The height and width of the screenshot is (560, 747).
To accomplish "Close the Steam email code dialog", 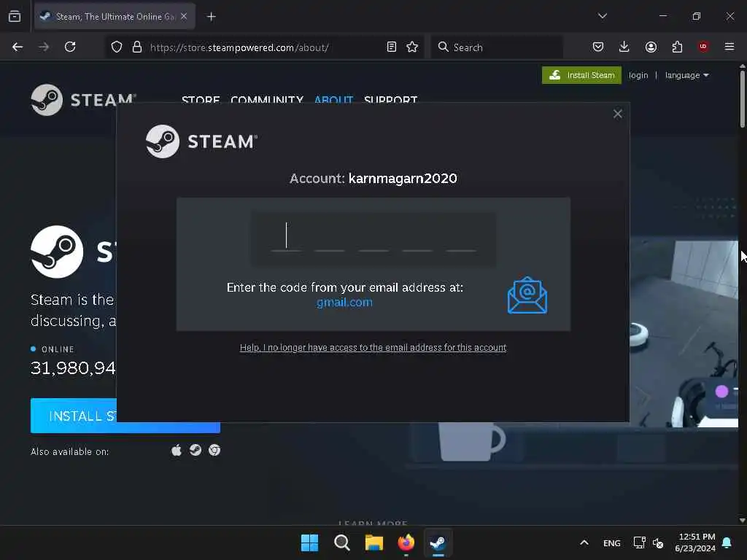I will [x=617, y=114].
